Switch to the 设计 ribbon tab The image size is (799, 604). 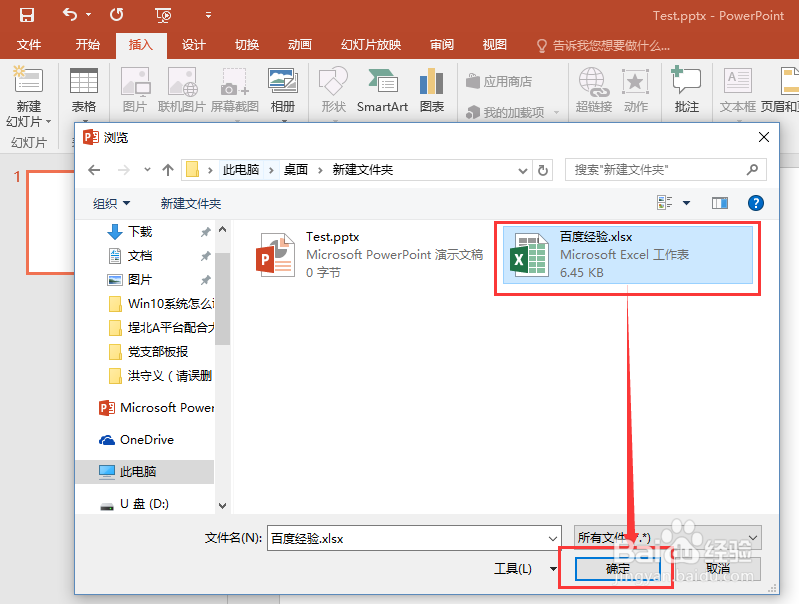coord(194,45)
